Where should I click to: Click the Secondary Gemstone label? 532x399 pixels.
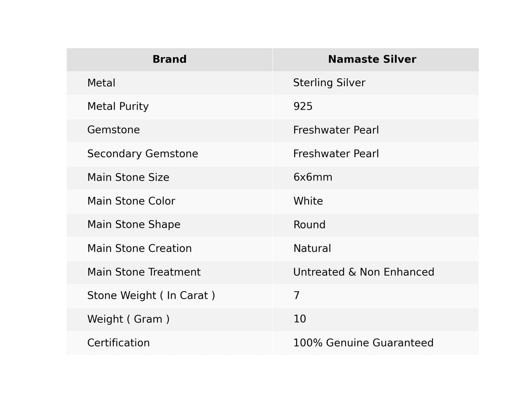tap(142, 154)
